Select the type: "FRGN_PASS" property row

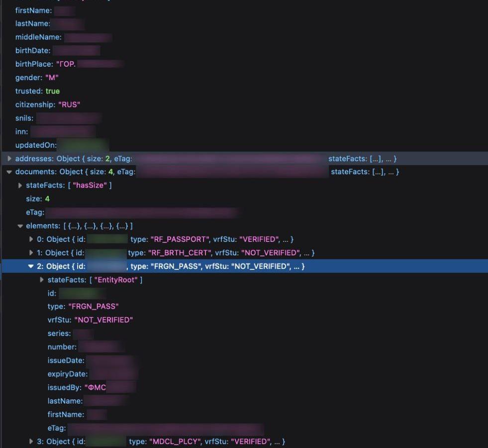tap(83, 307)
